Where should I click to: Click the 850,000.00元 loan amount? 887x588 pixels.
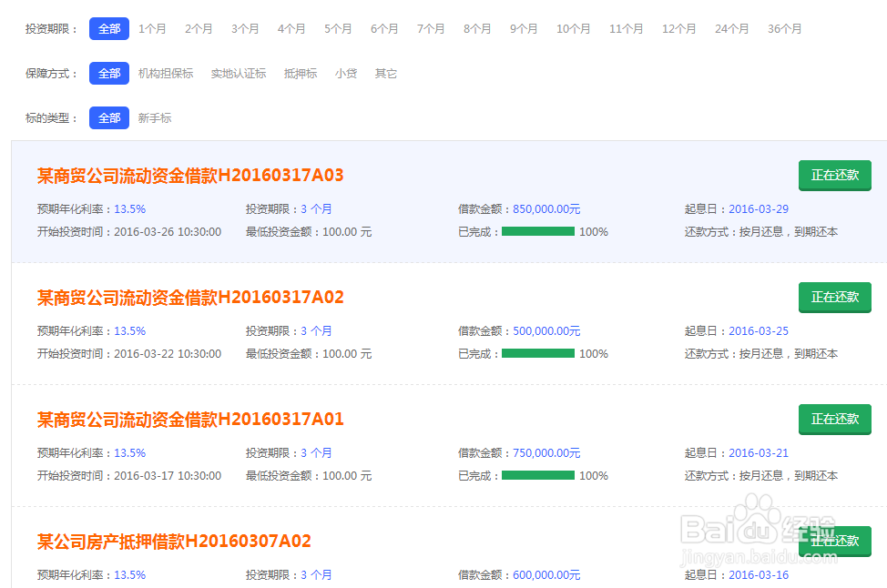(x=546, y=209)
